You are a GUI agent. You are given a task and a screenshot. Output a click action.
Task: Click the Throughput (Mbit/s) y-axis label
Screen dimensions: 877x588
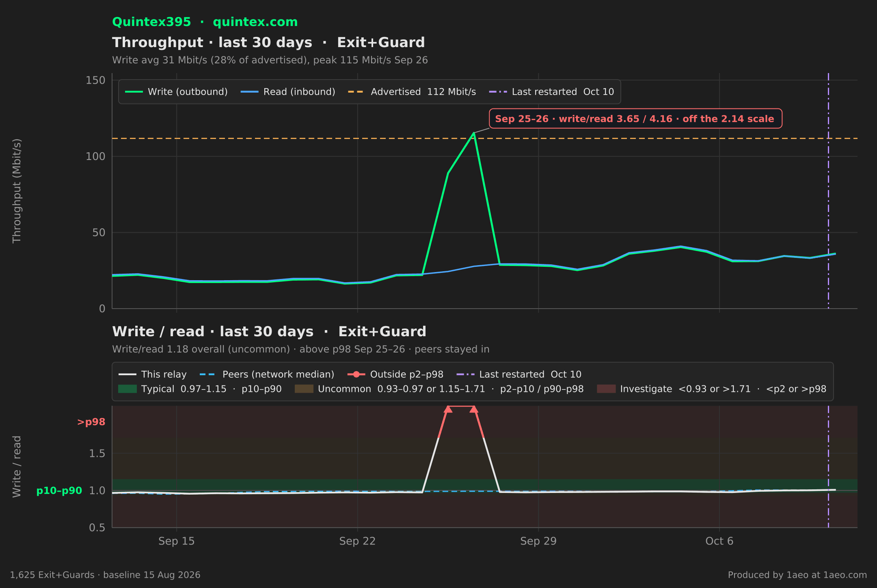pos(17,191)
